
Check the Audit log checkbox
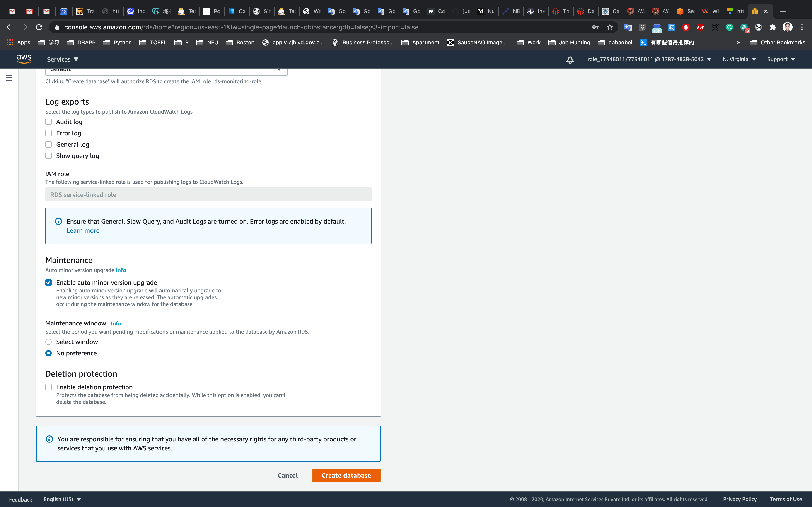pyautogui.click(x=49, y=122)
